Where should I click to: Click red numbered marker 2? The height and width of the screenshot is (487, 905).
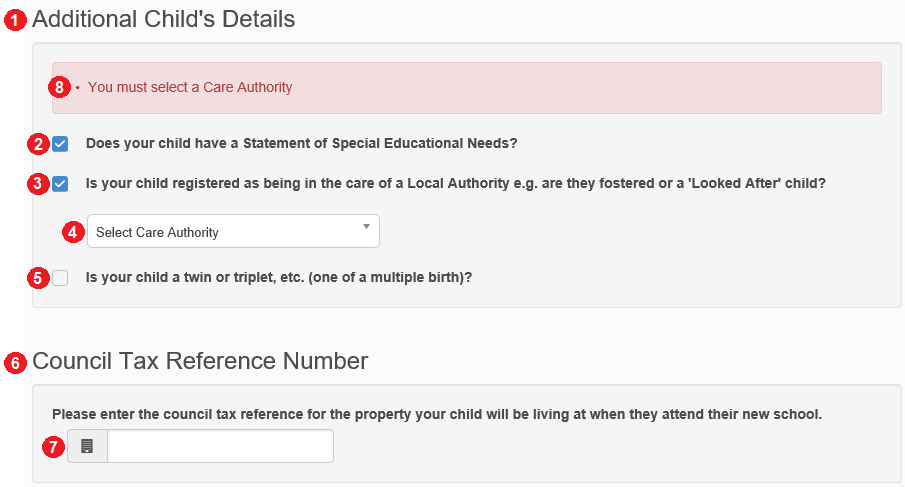click(x=38, y=144)
